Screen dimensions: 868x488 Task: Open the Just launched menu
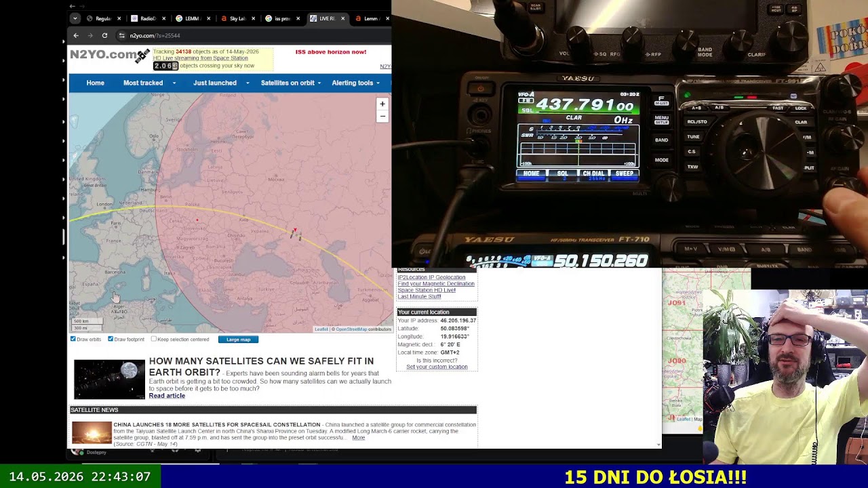coord(215,83)
